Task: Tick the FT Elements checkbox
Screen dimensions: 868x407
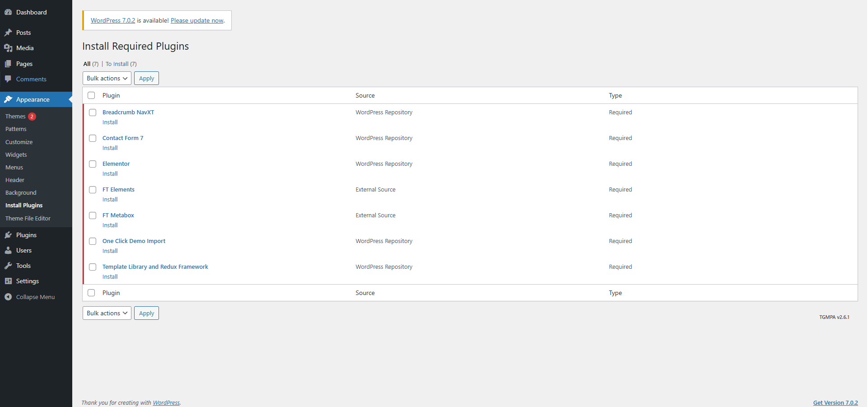Action: pos(93,190)
